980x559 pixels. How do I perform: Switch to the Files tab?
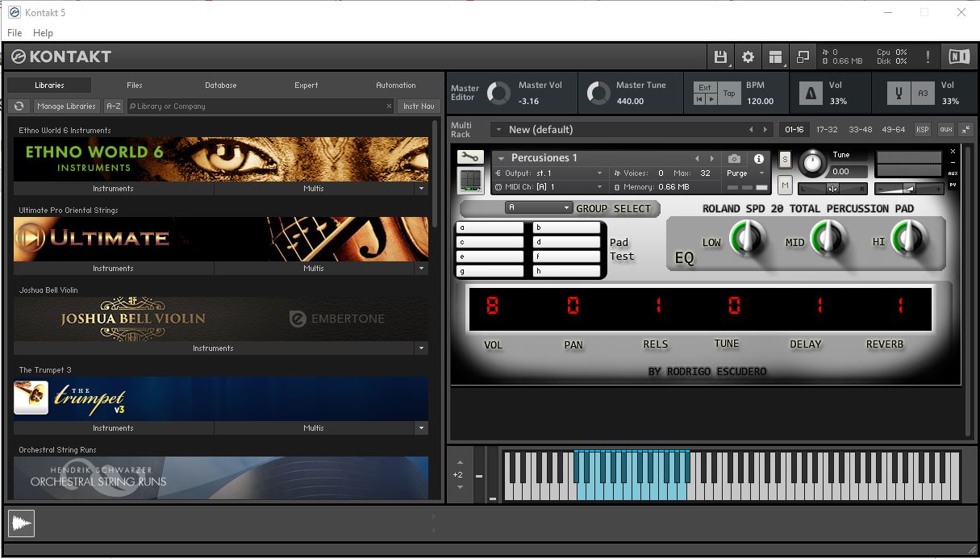[x=135, y=85]
